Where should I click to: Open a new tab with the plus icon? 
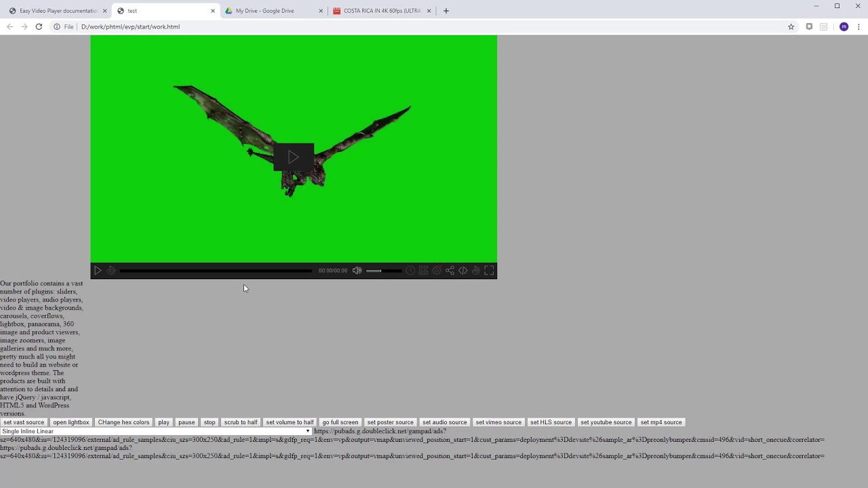click(x=446, y=11)
